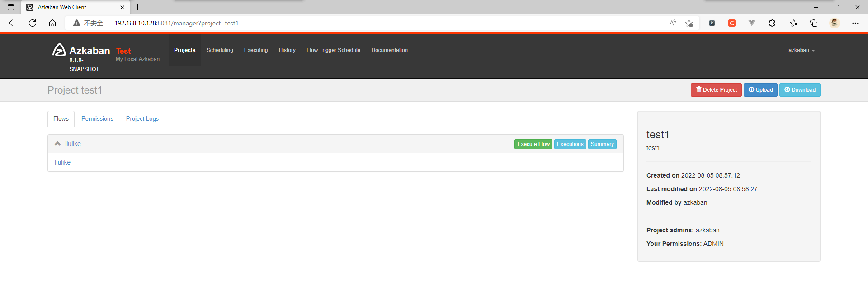
Task: Open the red C extension icon
Action: (732, 23)
